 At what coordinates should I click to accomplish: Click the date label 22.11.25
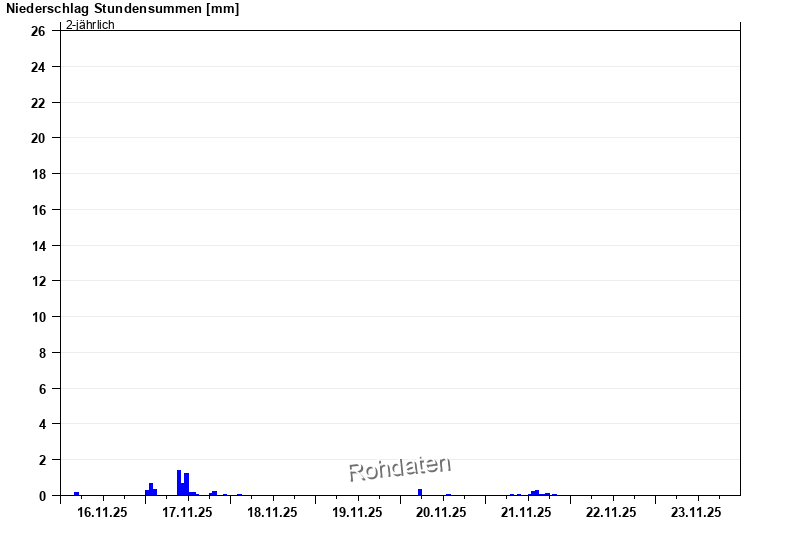pyautogui.click(x=611, y=512)
